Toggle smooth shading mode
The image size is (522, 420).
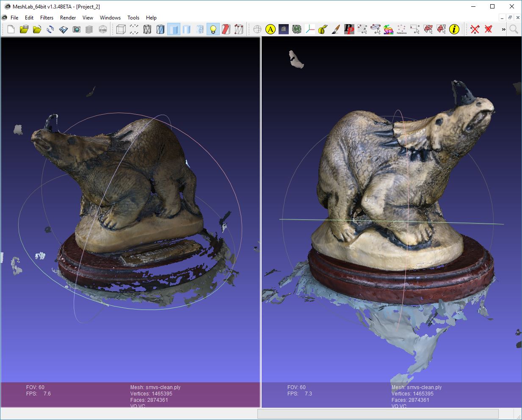point(186,29)
